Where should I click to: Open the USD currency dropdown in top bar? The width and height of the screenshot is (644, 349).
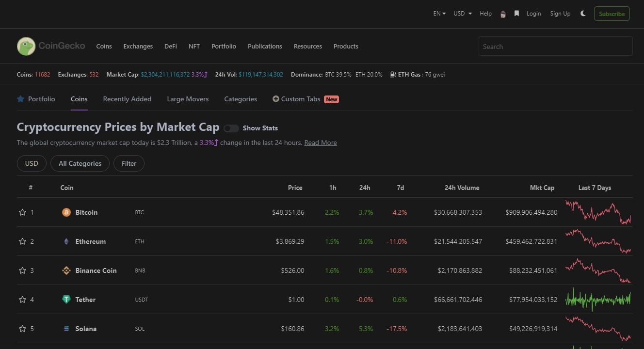pyautogui.click(x=463, y=14)
